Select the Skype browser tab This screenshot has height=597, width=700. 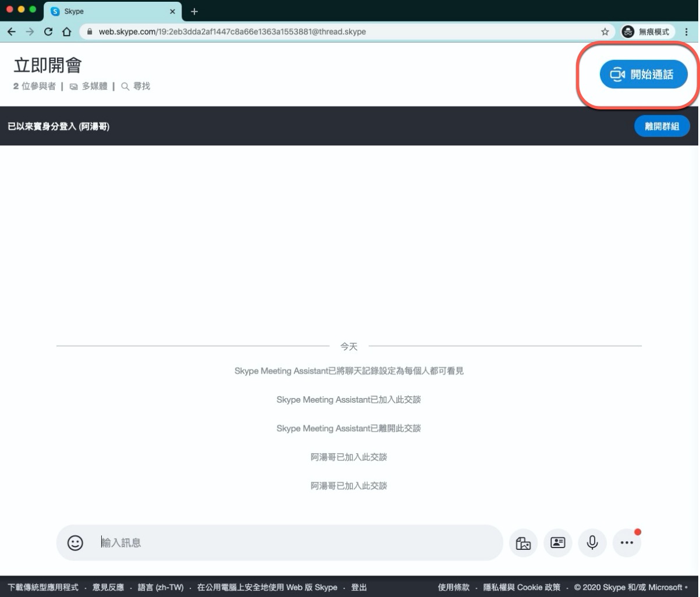112,11
